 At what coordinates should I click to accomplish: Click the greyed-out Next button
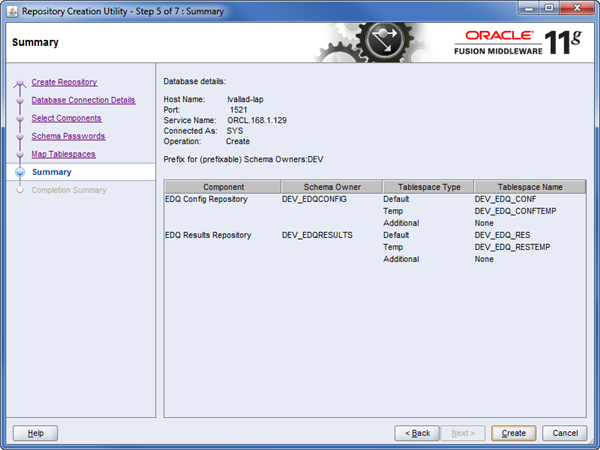click(x=463, y=433)
